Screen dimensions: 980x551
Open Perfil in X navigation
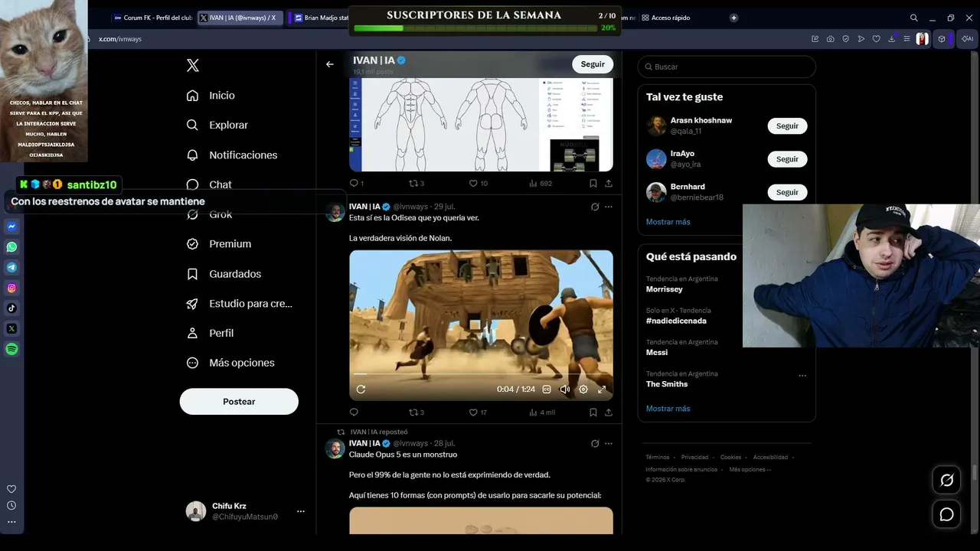210,334
